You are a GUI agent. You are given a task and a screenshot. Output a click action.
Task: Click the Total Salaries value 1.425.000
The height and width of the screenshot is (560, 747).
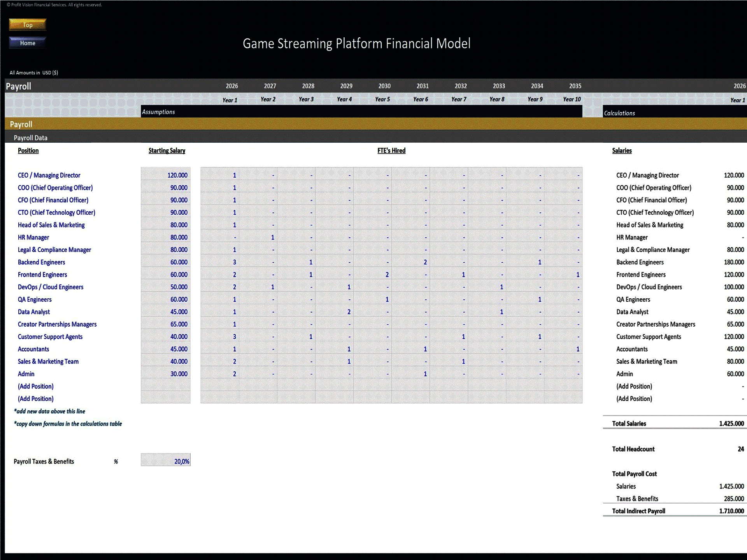pos(731,423)
